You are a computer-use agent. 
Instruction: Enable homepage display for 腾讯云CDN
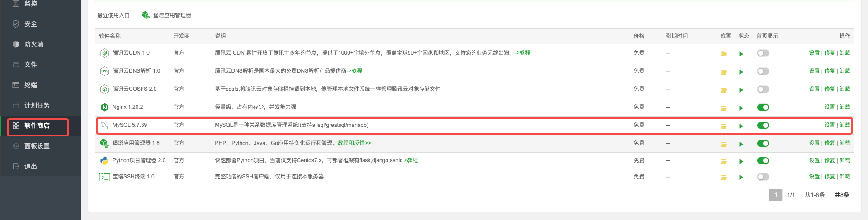(x=763, y=53)
